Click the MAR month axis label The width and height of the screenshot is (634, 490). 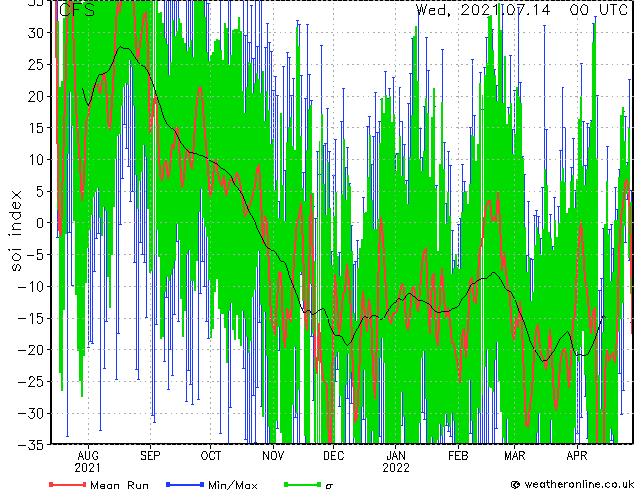pyautogui.click(x=515, y=456)
